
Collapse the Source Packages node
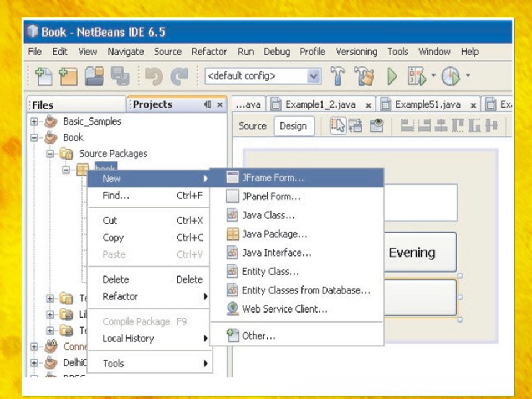point(50,154)
